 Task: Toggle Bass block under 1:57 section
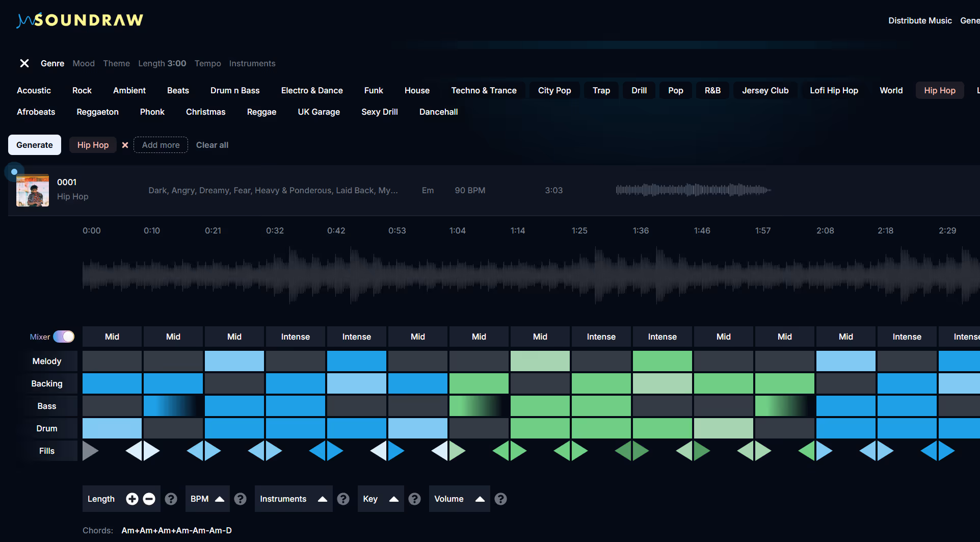785,406
